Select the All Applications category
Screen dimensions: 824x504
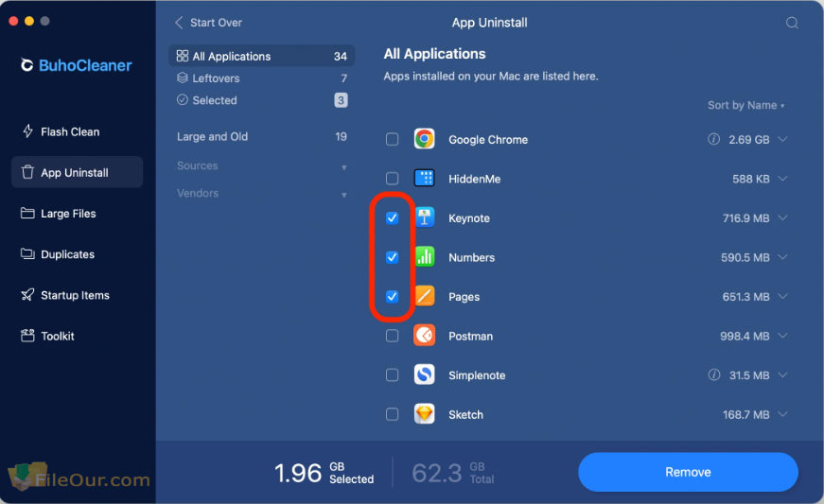[x=262, y=56]
